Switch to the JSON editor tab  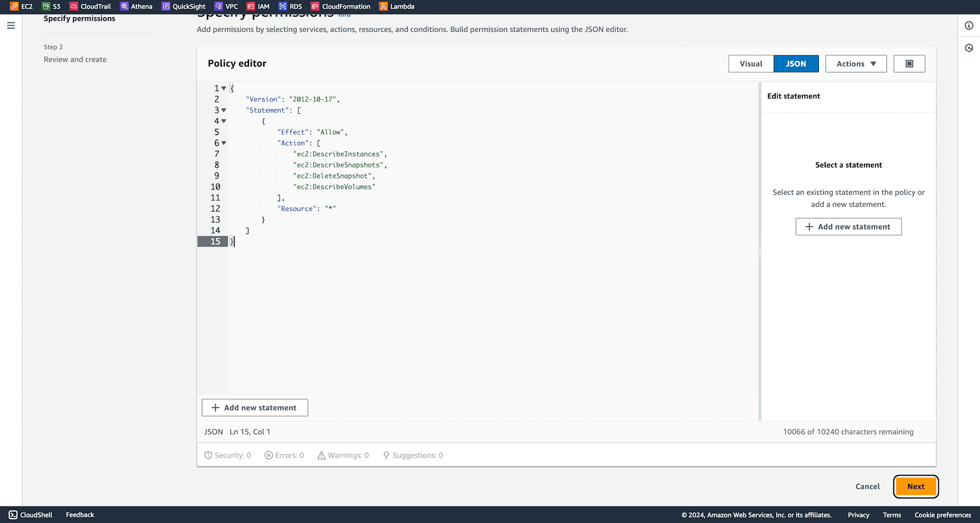[x=796, y=64]
